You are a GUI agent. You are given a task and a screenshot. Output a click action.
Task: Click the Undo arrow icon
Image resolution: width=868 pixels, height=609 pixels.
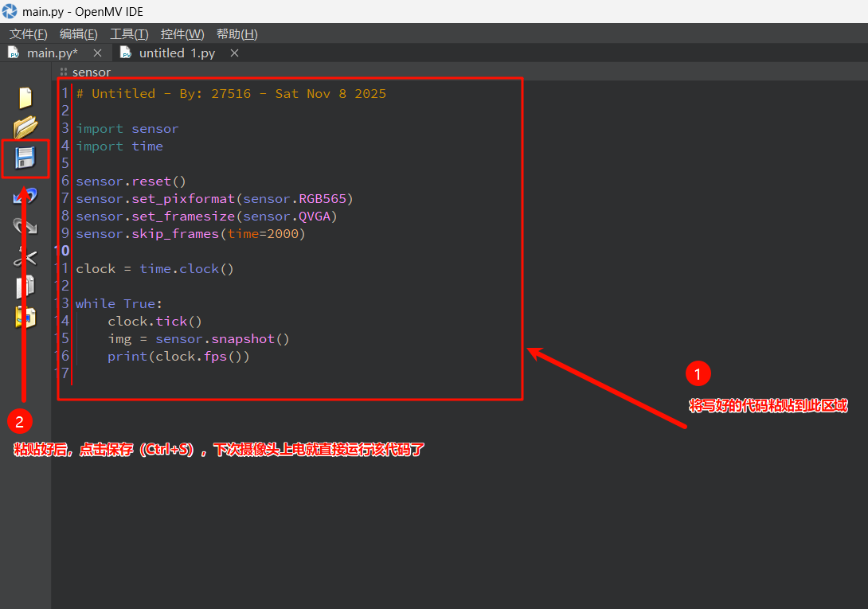[25, 195]
